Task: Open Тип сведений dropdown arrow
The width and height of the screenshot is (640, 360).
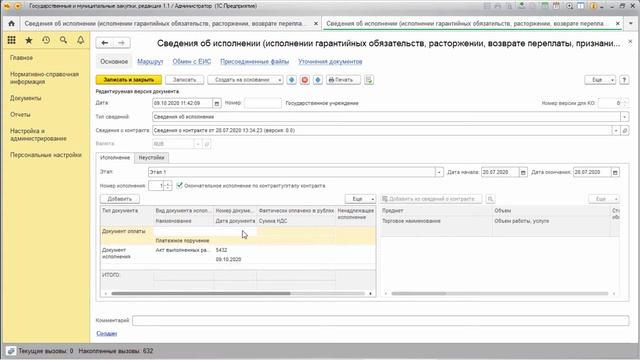Action: (x=624, y=117)
